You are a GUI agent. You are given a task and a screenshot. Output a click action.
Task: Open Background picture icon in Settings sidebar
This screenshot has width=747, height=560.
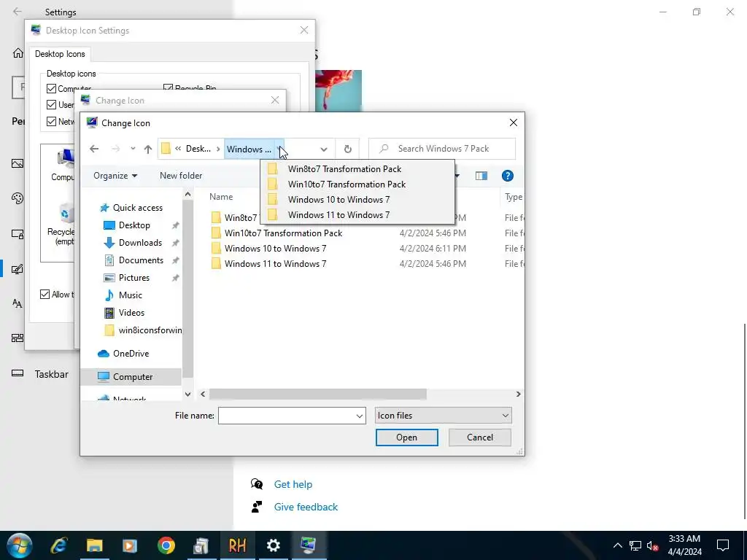click(x=18, y=164)
